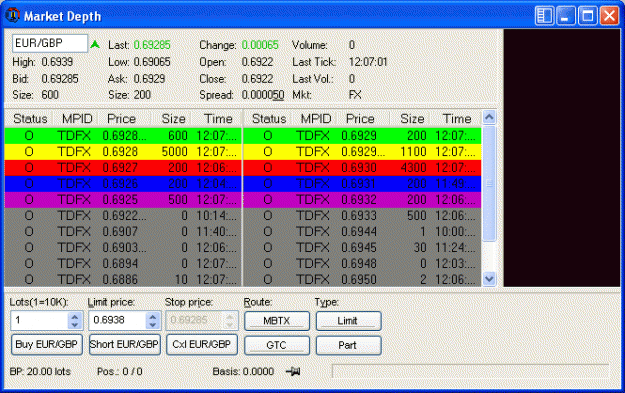625x393 pixels.
Task: Select the green bid row with size 600
Action: [x=123, y=136]
